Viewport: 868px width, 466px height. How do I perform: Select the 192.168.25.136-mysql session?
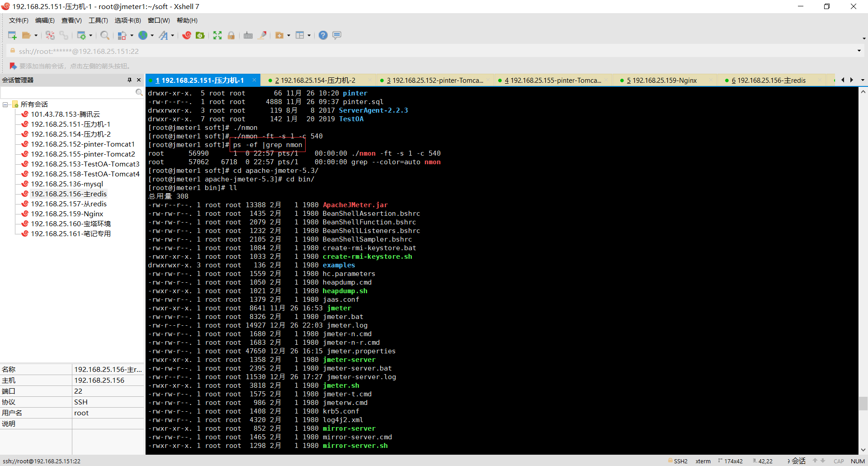[x=67, y=184]
